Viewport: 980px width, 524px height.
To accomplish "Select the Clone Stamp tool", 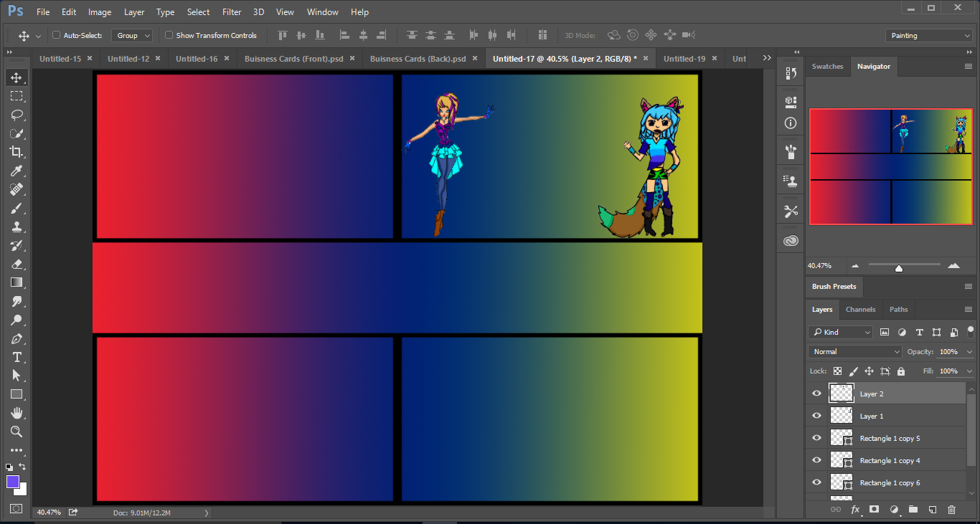I will [x=17, y=227].
